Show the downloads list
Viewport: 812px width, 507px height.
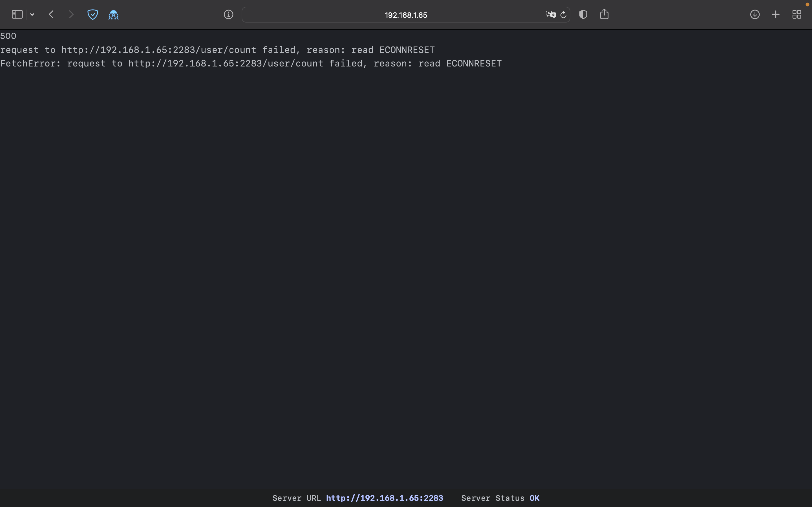tap(755, 14)
